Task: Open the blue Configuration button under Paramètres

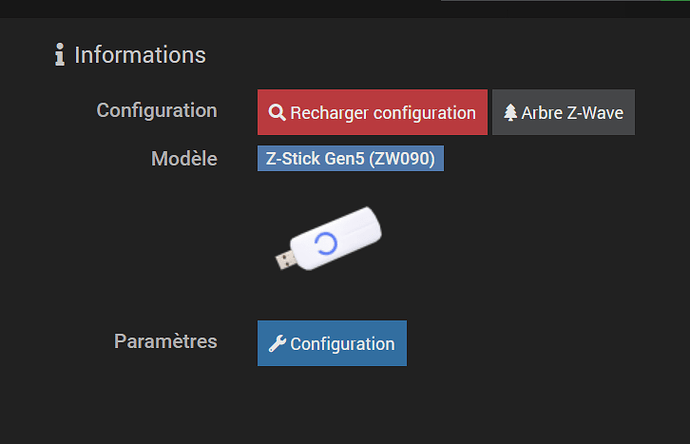Action: [x=332, y=343]
